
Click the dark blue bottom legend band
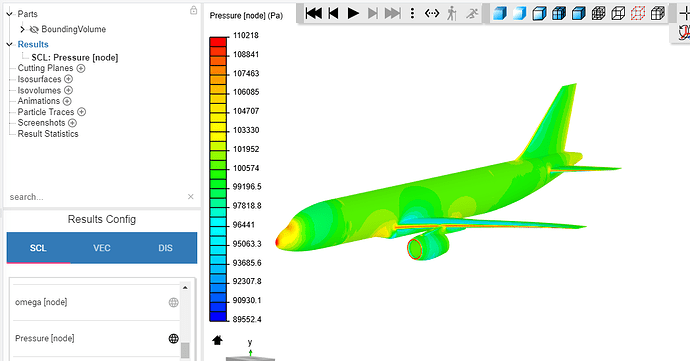(x=218, y=316)
